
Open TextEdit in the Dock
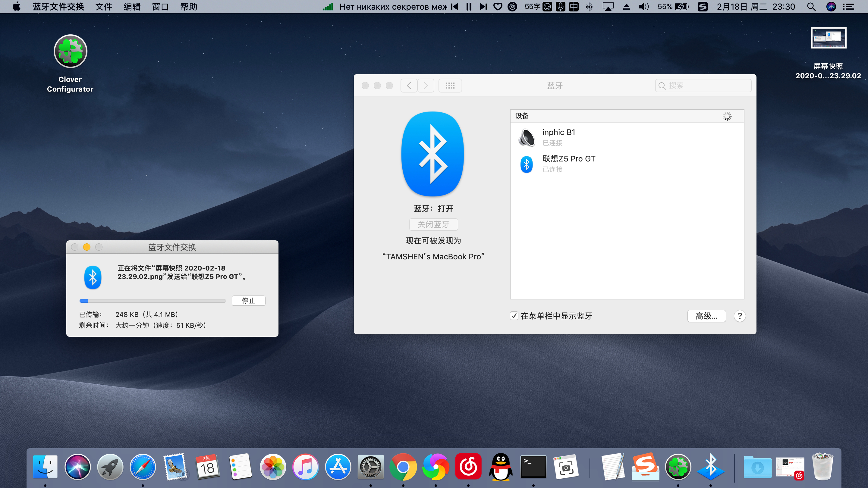pos(613,467)
